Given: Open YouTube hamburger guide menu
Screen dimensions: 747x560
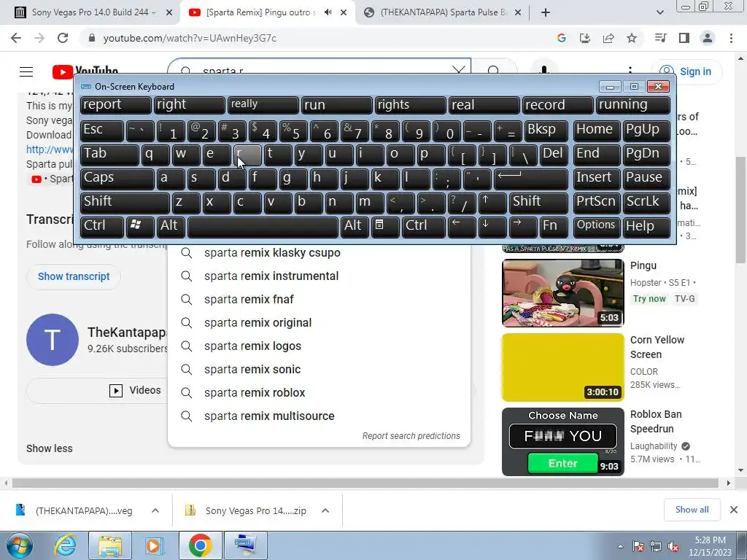Looking at the screenshot, I should click(26, 71).
